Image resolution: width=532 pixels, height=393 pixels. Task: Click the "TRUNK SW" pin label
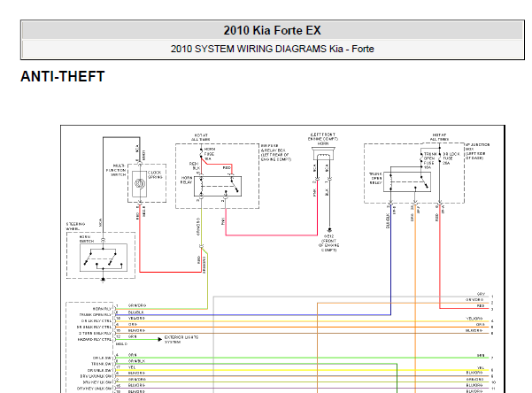102,364
